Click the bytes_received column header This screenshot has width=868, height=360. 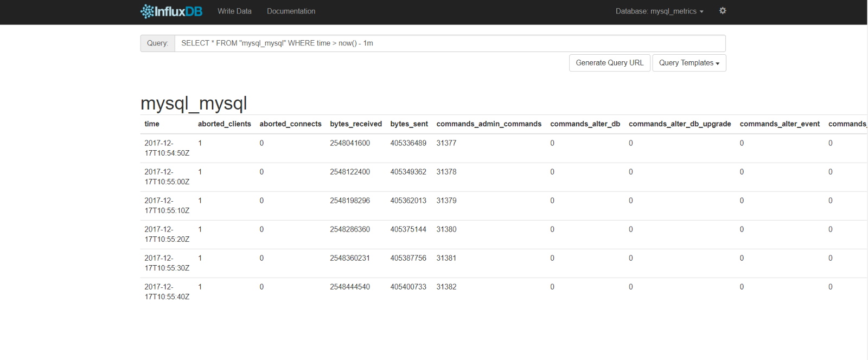coord(355,124)
